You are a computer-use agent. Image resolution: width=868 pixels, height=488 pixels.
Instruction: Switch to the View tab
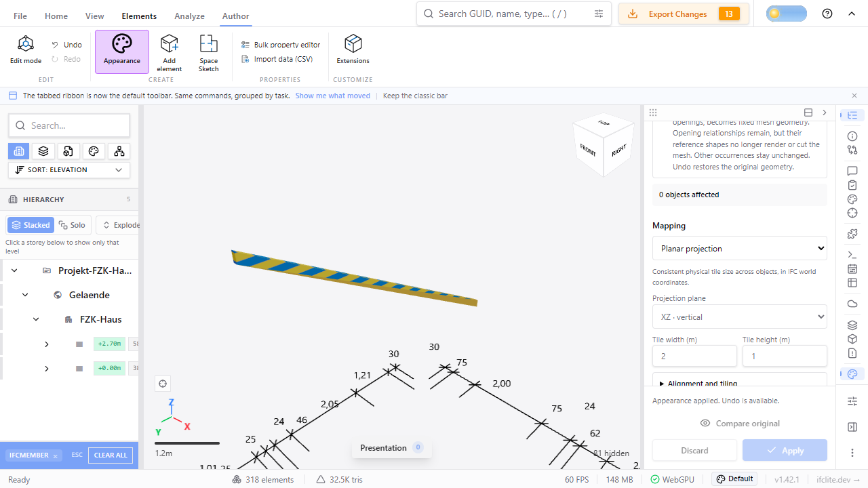click(x=95, y=16)
